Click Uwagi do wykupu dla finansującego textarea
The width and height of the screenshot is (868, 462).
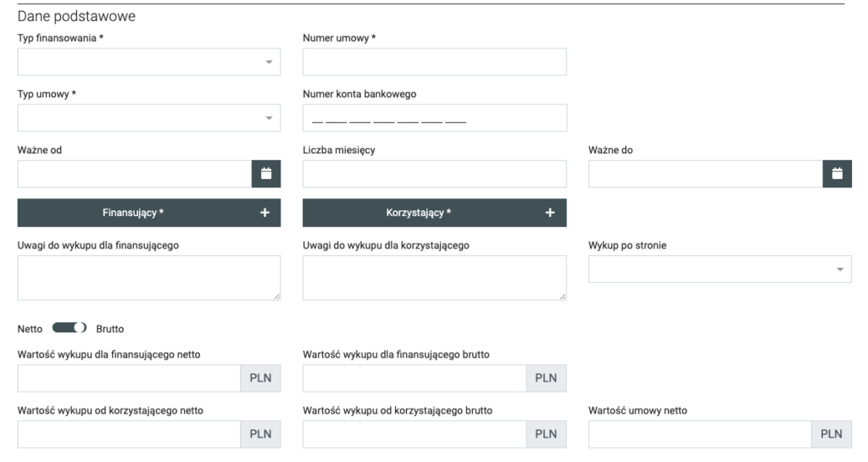148,277
